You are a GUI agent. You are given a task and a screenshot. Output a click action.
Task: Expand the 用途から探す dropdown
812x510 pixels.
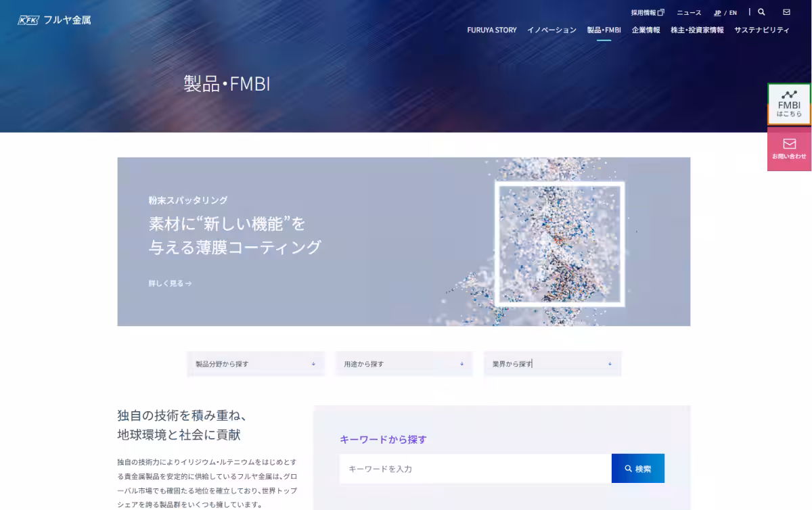click(404, 364)
